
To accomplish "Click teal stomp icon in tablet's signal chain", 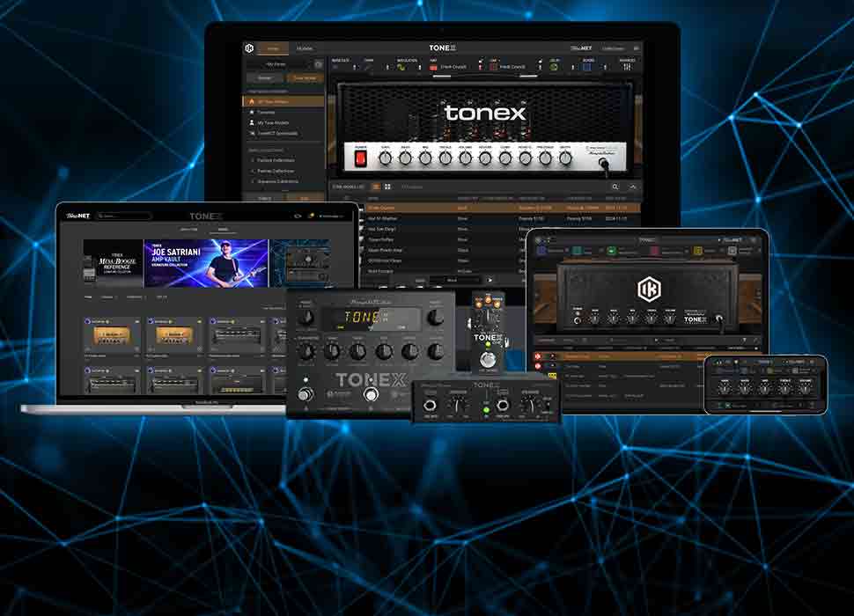I will [x=577, y=251].
